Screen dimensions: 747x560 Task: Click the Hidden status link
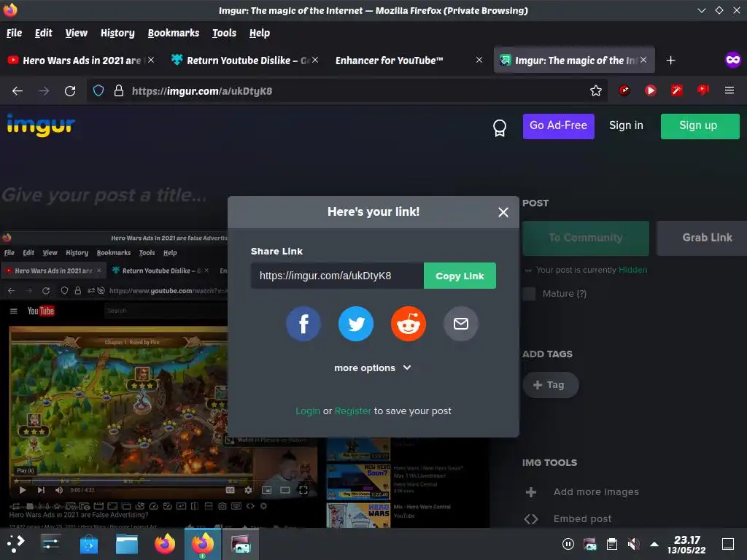[x=632, y=270]
